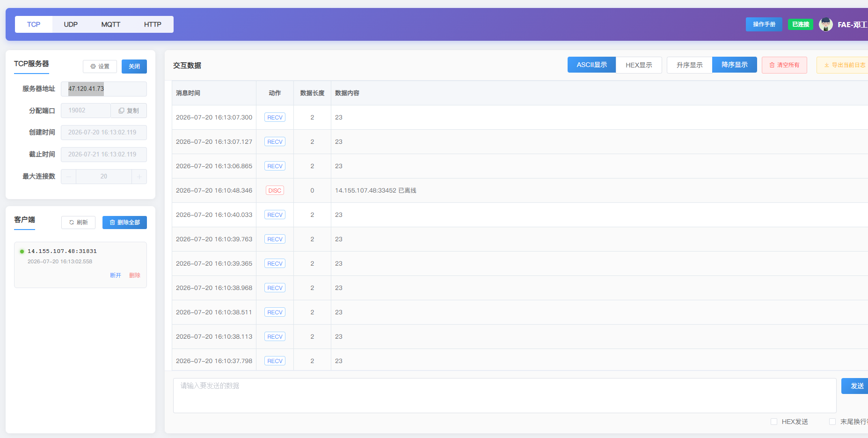Image resolution: width=868 pixels, height=438 pixels.
Task: Click the green 已连接 status badge
Action: (801, 24)
